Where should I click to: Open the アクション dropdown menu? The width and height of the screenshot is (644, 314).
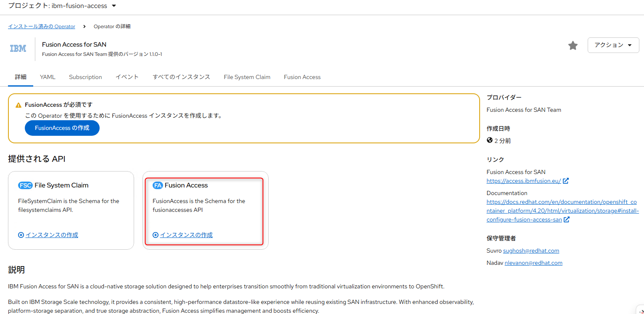click(613, 45)
